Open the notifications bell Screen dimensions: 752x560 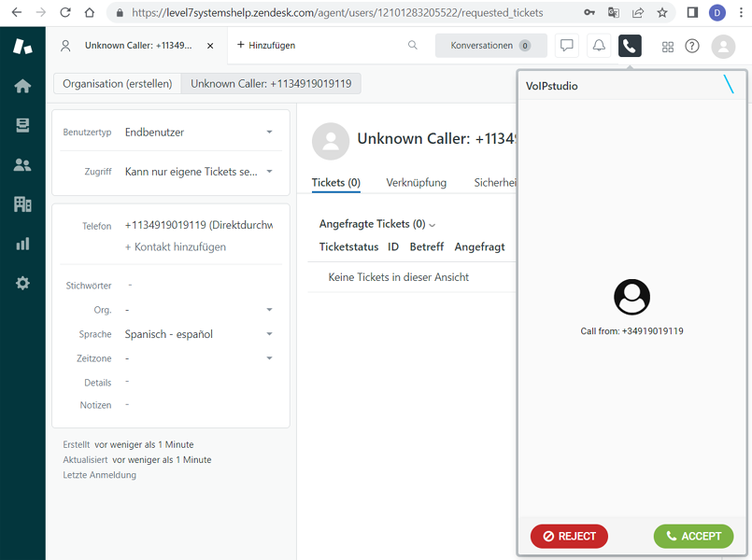[x=598, y=45]
